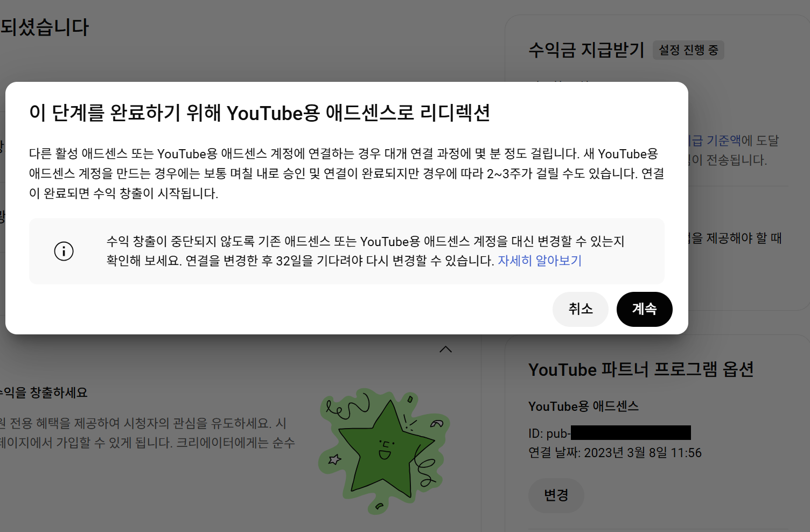Click the 수익금 지급받기 heading

point(586,50)
